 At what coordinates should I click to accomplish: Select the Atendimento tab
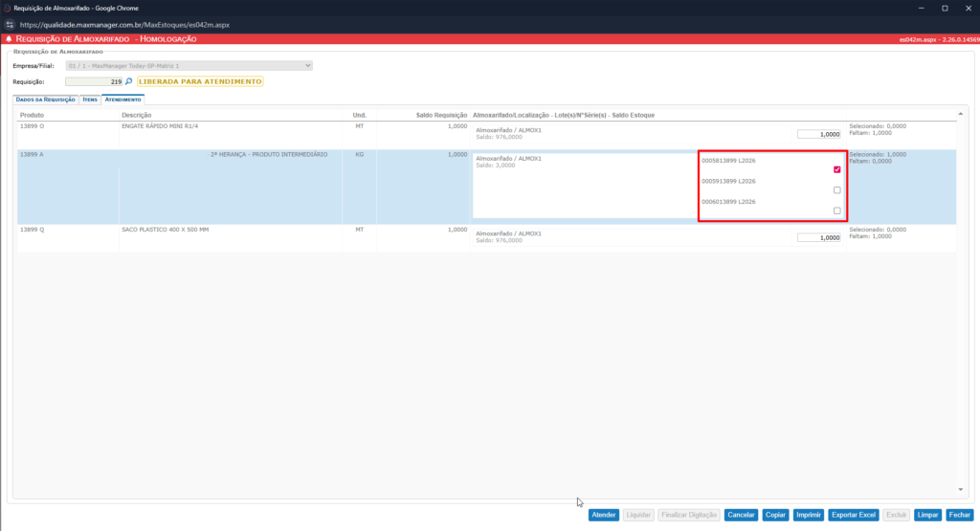pos(123,99)
